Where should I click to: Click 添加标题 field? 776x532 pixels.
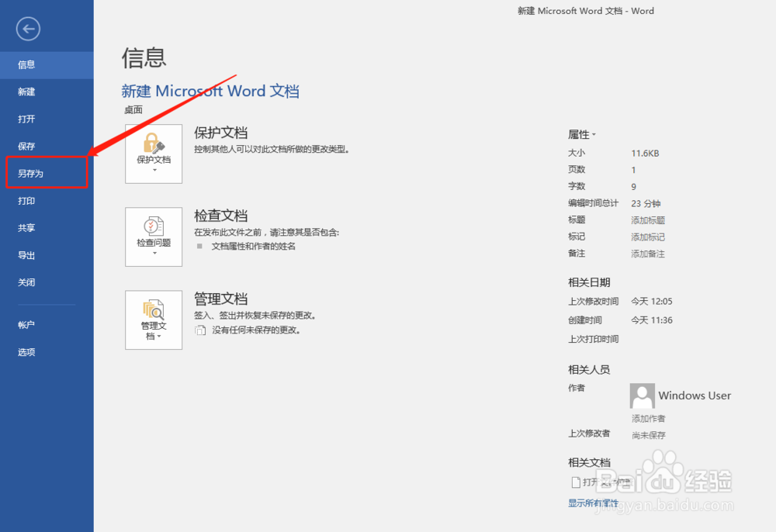click(x=648, y=220)
